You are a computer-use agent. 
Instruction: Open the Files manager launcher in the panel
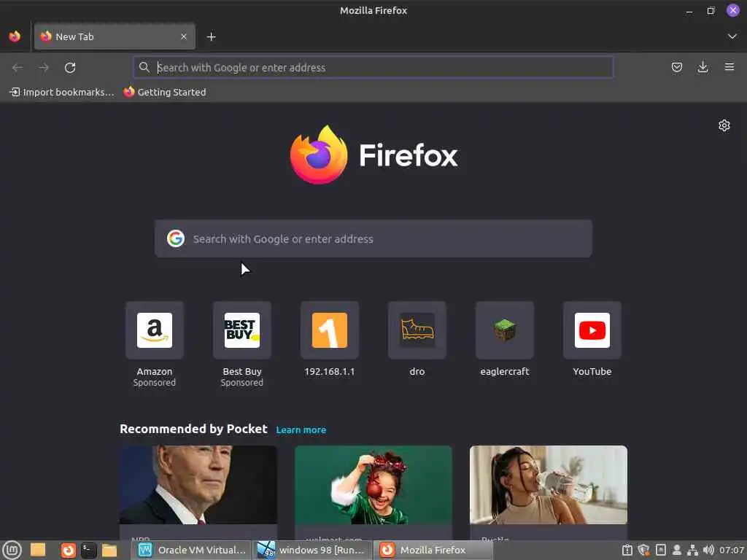109,551
